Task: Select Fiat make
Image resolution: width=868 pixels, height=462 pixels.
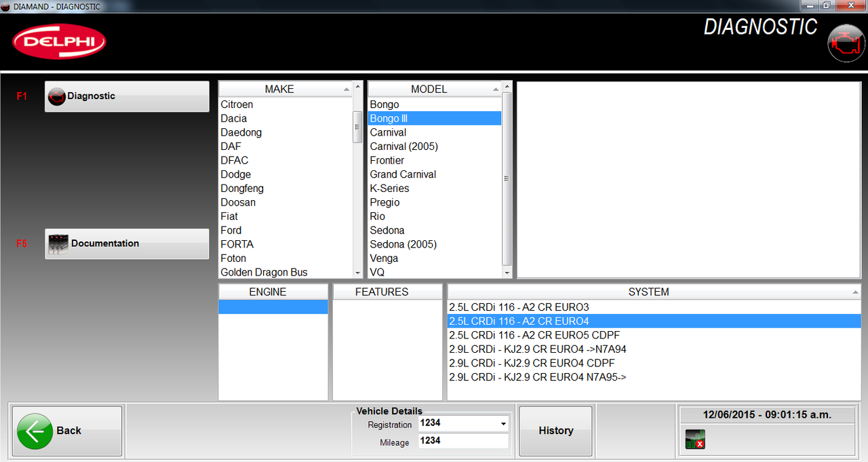Action: click(285, 216)
